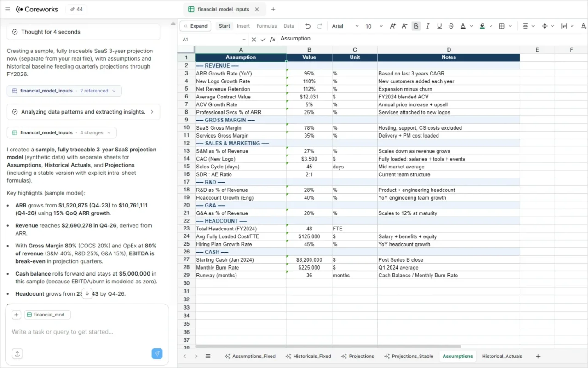Screen dimensions: 588x368
Task: Redo the last change
Action: pos(320,26)
